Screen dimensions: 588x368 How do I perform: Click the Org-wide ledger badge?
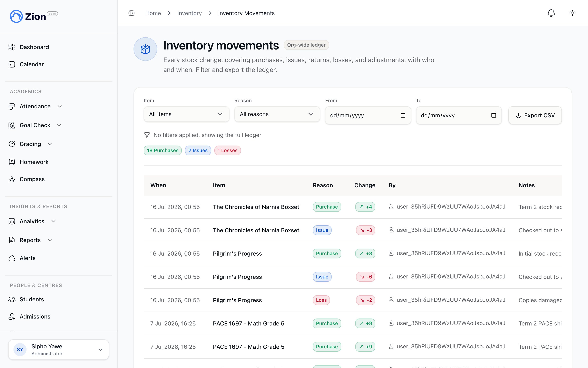pyautogui.click(x=306, y=45)
